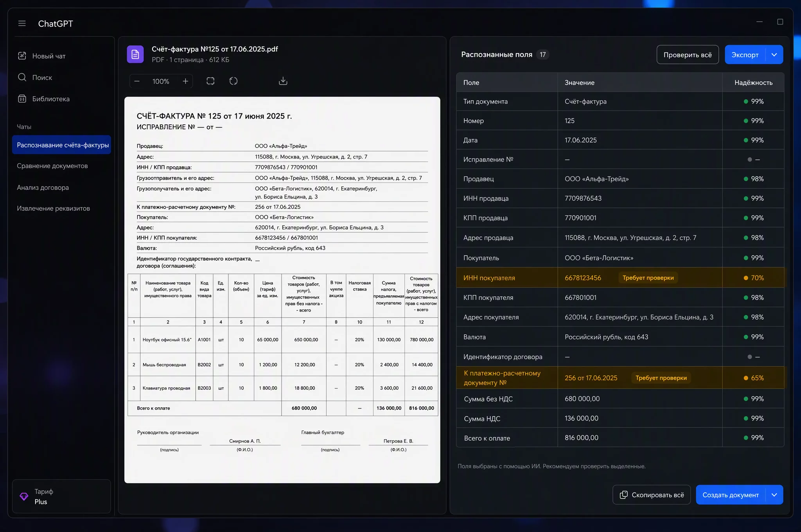
Task: Zoom out with the minus icon
Action: click(x=137, y=81)
